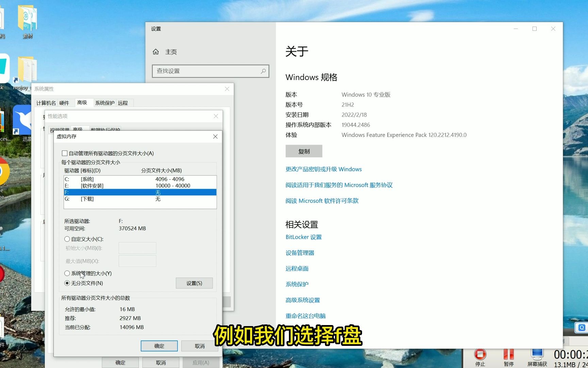Select the 系统管理的大小 radio button
This screenshot has width=588, height=368.
[x=67, y=273]
